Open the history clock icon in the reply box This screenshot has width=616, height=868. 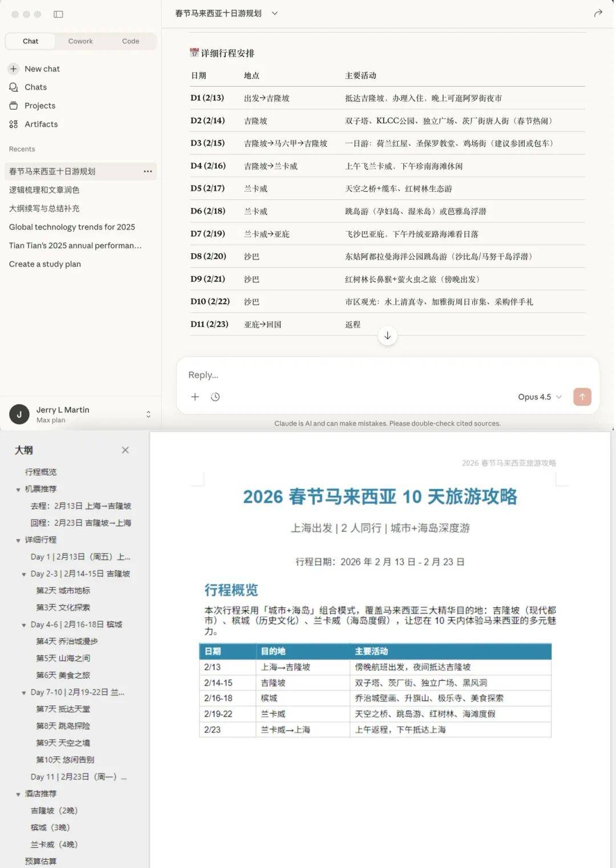coord(215,397)
